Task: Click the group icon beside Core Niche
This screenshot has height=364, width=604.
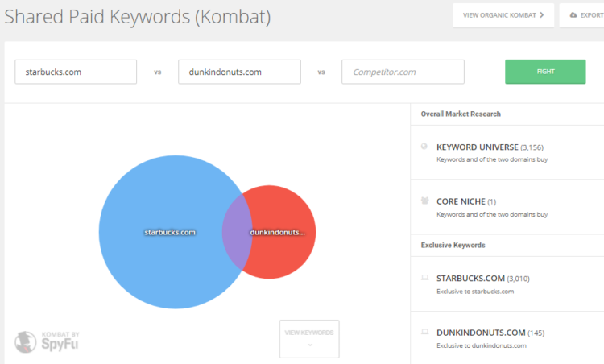Action: click(424, 200)
